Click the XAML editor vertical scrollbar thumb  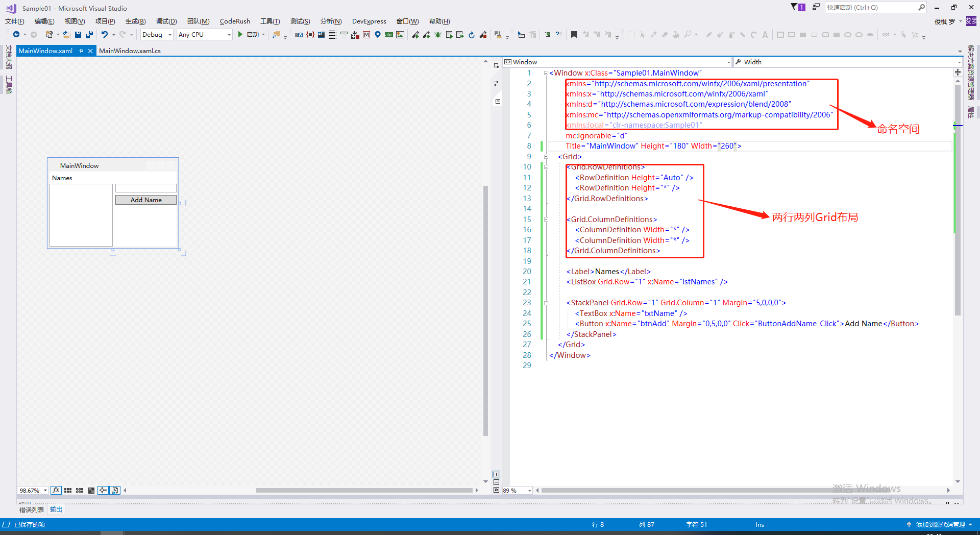point(958,200)
